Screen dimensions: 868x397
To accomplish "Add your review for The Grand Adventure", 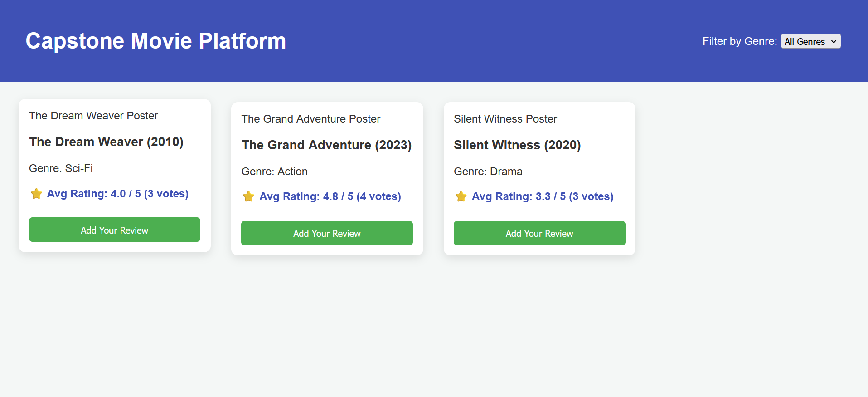I will [x=327, y=233].
